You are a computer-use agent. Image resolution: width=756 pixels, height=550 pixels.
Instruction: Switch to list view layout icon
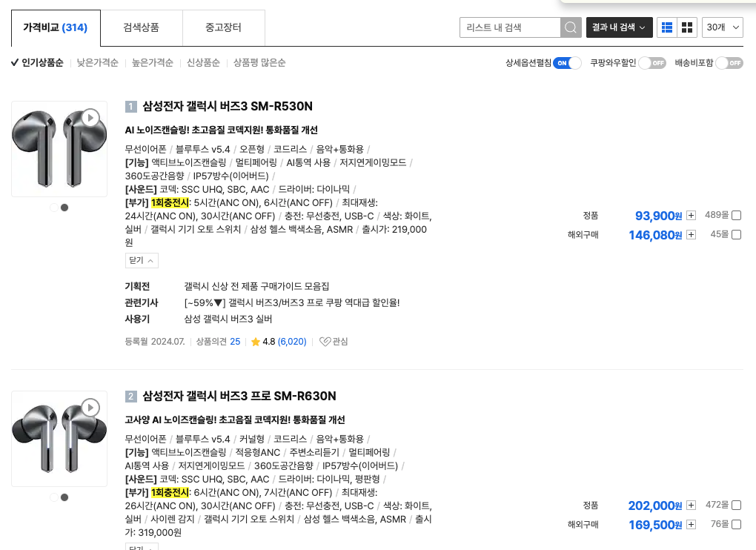pos(667,27)
